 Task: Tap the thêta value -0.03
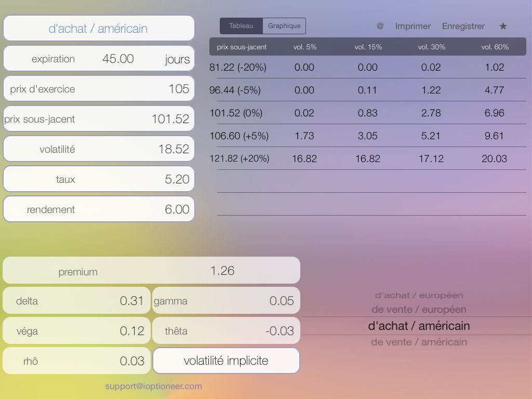pos(280,331)
